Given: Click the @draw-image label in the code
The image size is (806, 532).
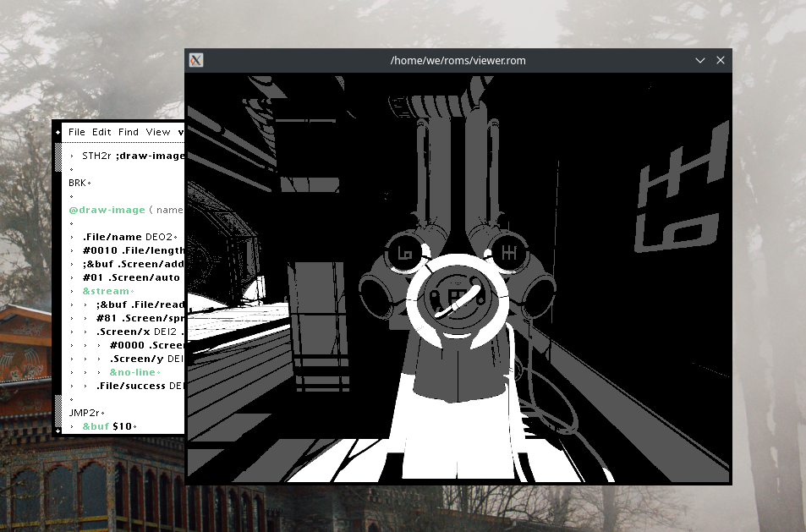Looking at the screenshot, I should pyautogui.click(x=107, y=210).
